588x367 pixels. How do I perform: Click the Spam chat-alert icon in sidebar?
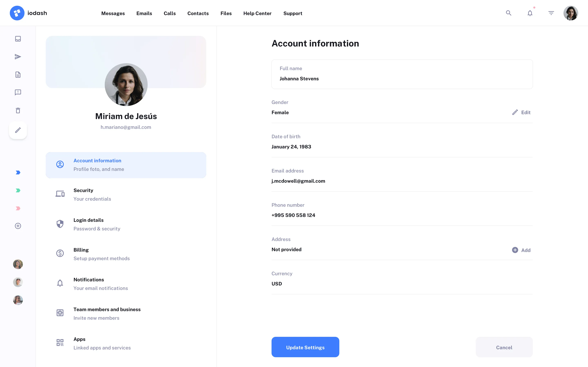tap(18, 92)
